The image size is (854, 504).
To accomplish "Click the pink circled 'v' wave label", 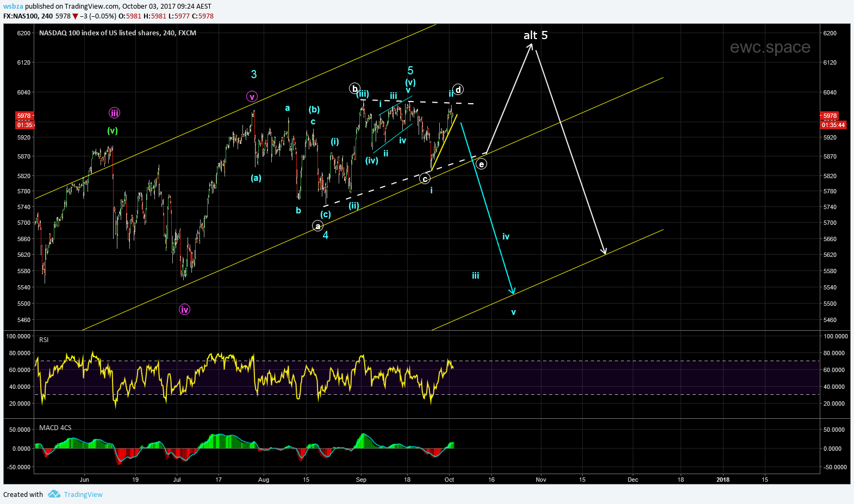I will 252,97.
